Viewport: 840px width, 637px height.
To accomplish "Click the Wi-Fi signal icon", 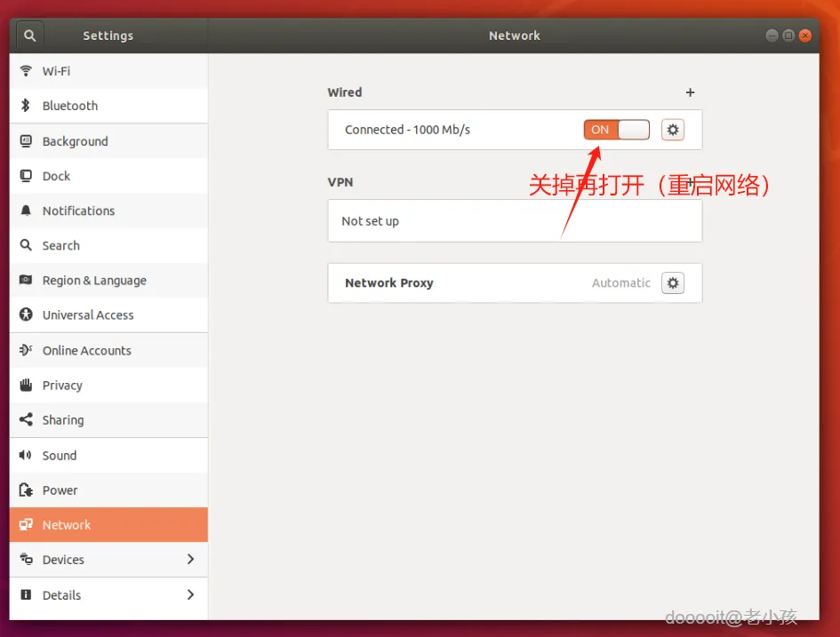I will 26,71.
